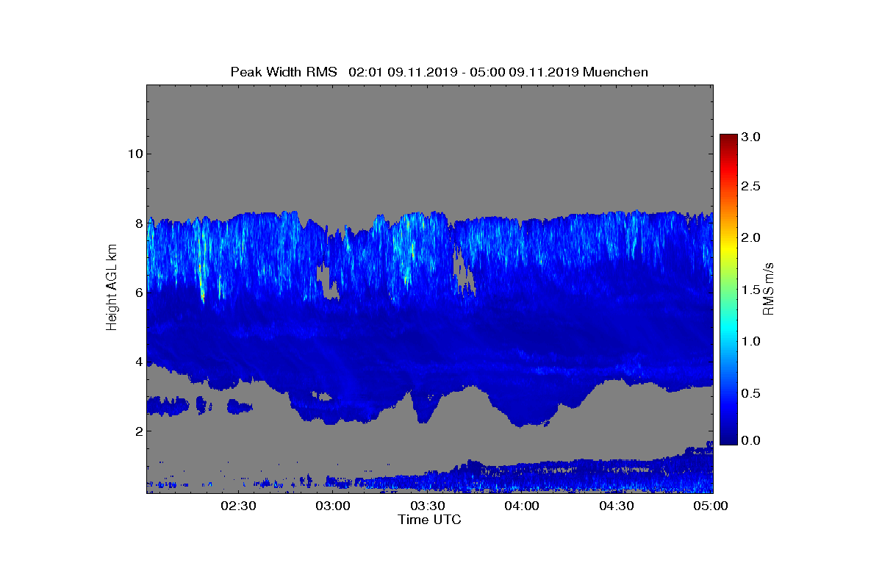Click the dark blue bottom of the colorbar

[728, 439]
